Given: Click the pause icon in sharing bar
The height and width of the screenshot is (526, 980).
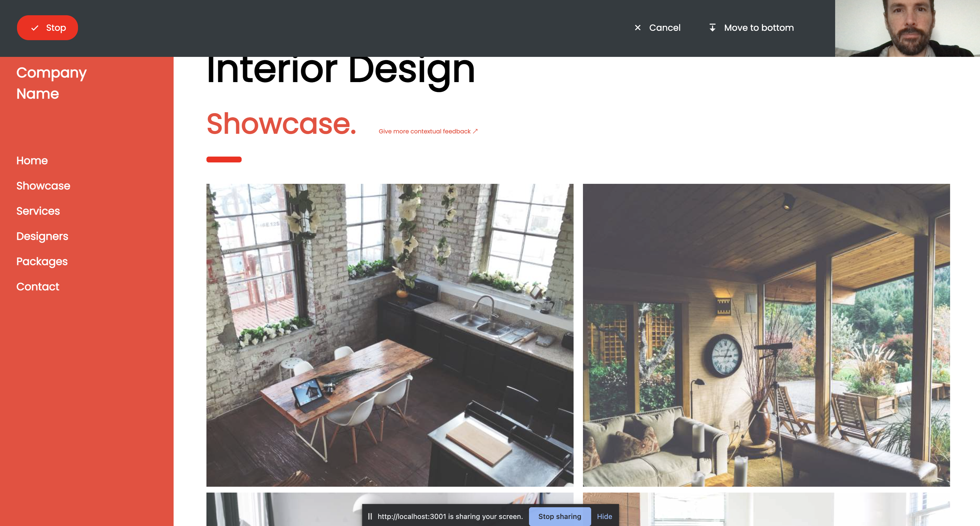Looking at the screenshot, I should [x=370, y=516].
